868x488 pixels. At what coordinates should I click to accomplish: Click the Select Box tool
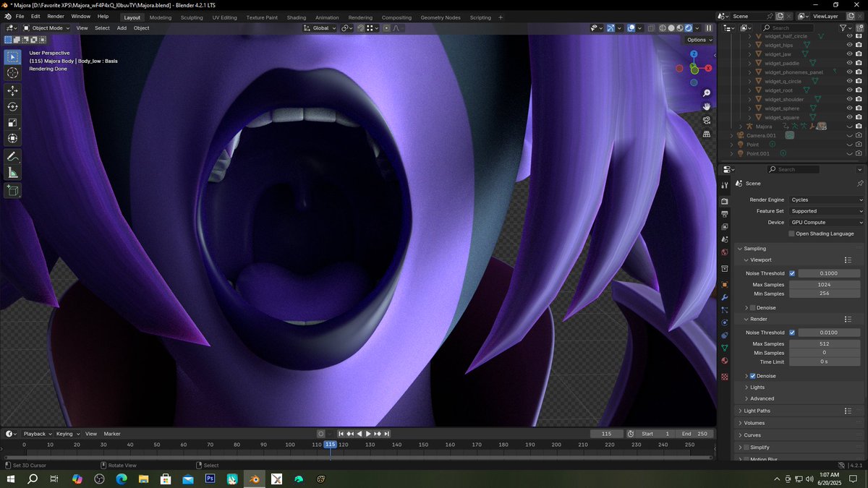point(13,56)
